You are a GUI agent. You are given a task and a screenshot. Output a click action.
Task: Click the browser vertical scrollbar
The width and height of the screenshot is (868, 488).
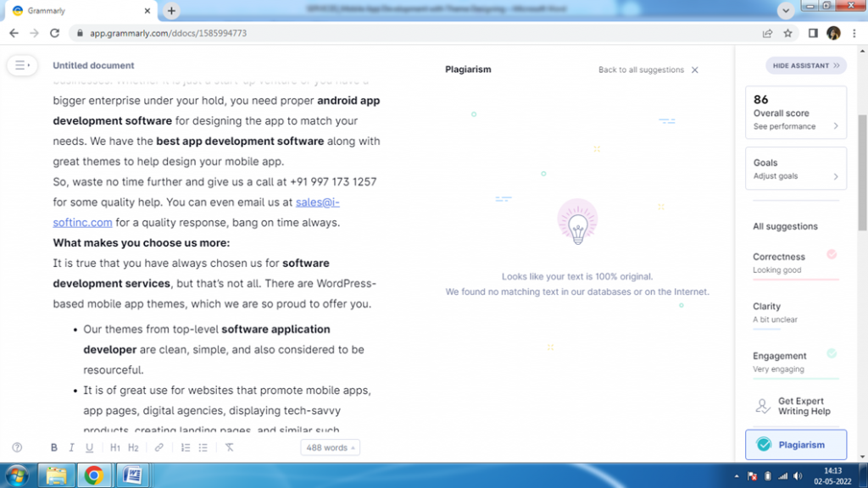click(862, 169)
